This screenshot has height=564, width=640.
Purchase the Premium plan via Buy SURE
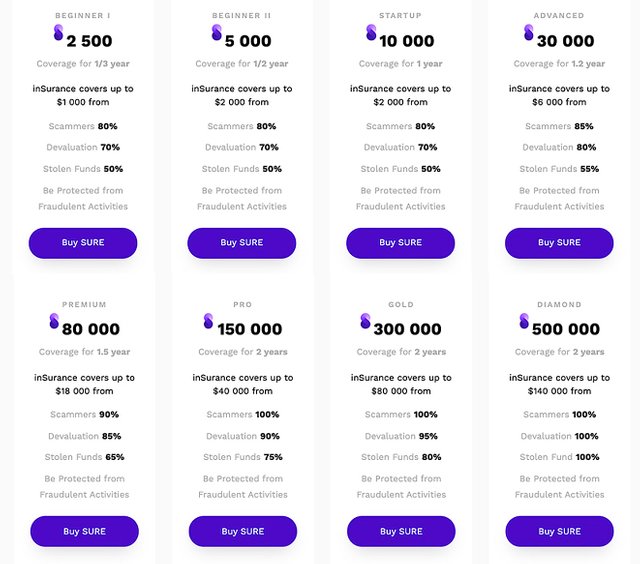(x=84, y=531)
